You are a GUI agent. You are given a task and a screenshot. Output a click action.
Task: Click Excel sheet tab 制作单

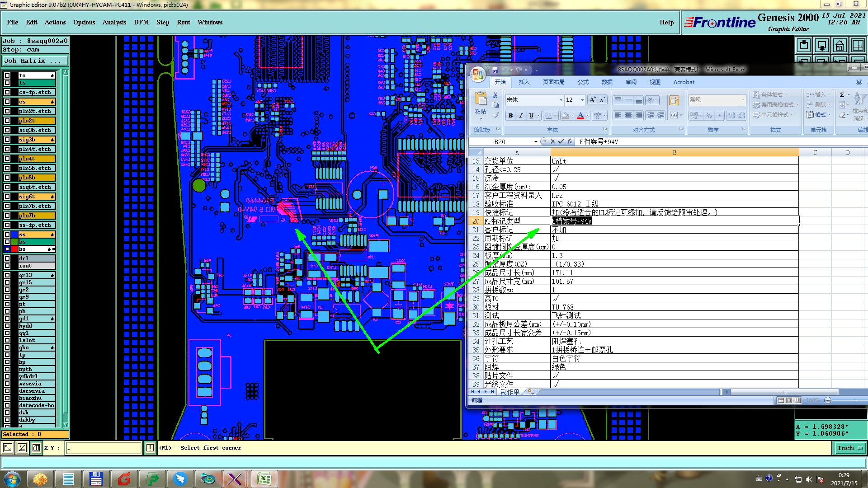click(x=510, y=392)
